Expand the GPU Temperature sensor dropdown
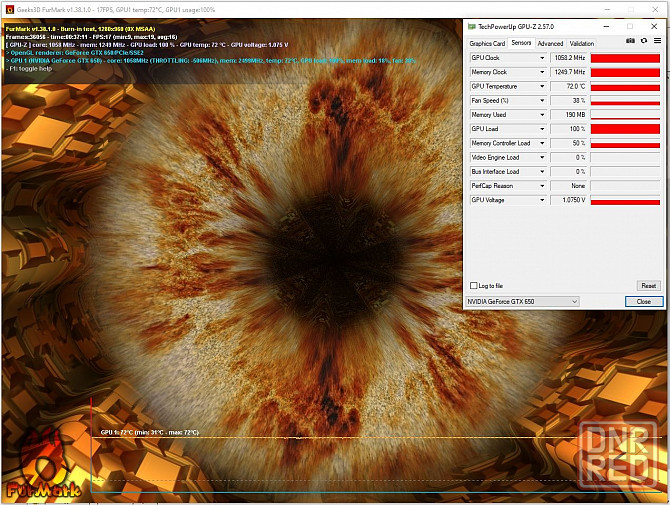This screenshot has height=505, width=670. tap(542, 86)
